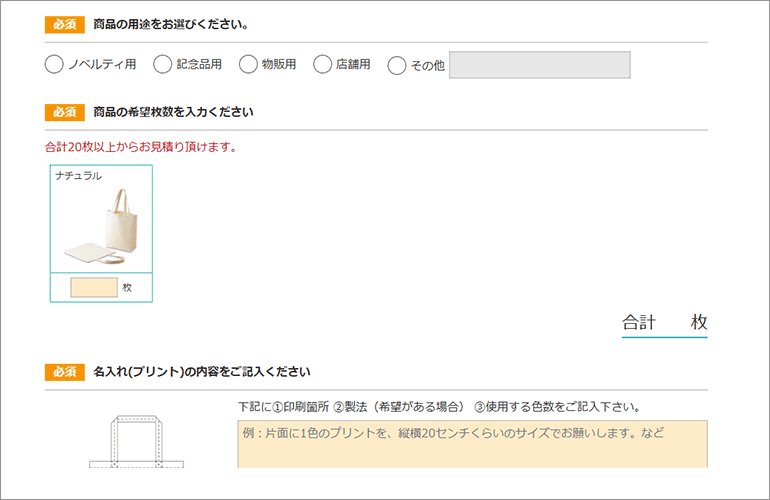The width and height of the screenshot is (770, 500).
Task: Click the 名入れ(プリント)の内容をご記入ください heading
Action: (202, 372)
